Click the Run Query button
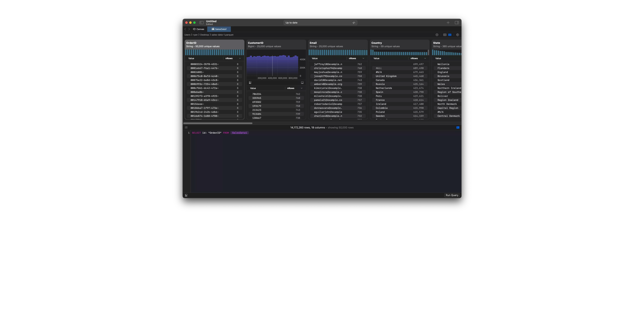 pos(452,195)
